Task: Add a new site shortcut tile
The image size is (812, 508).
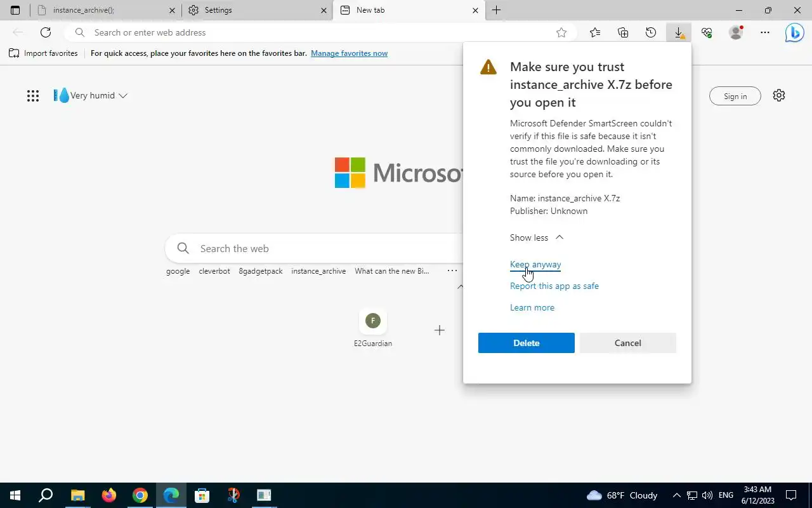Action: [439, 330]
